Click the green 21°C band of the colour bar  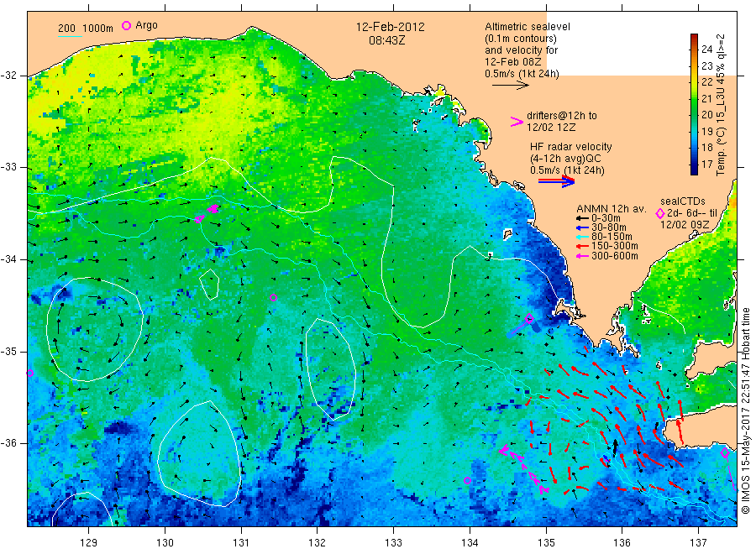click(x=695, y=98)
